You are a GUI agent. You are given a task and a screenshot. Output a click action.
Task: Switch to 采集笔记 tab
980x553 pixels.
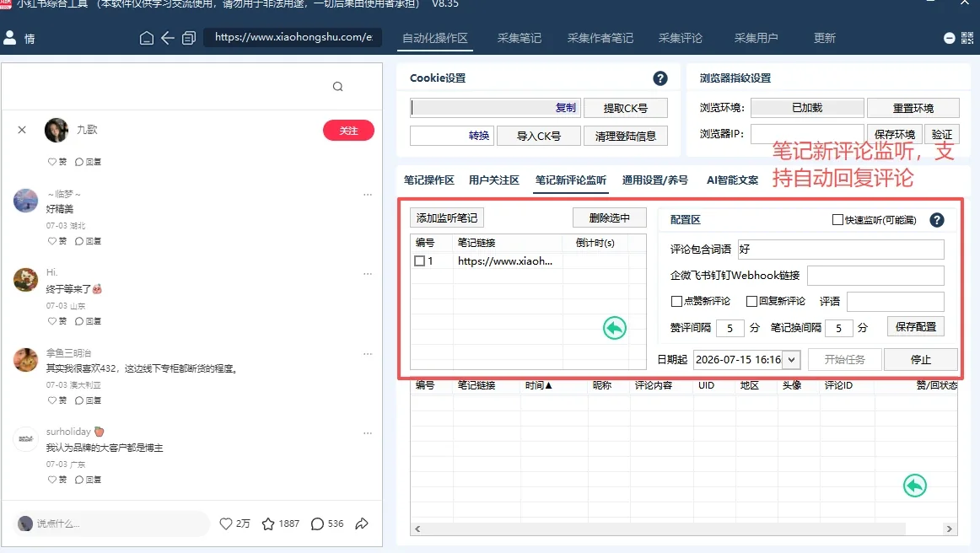click(520, 38)
